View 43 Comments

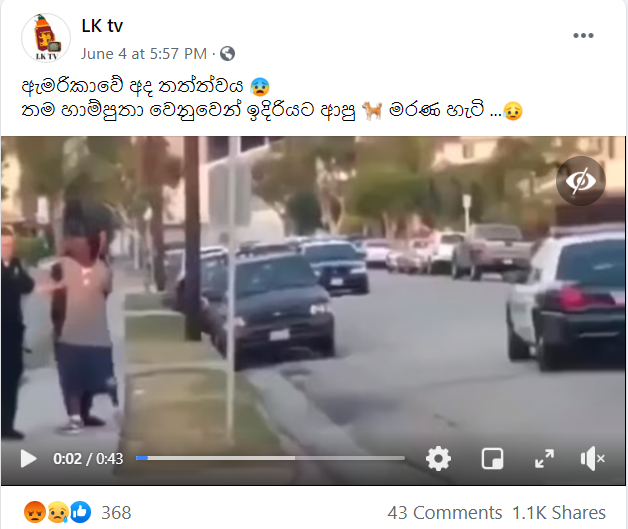coord(445,513)
